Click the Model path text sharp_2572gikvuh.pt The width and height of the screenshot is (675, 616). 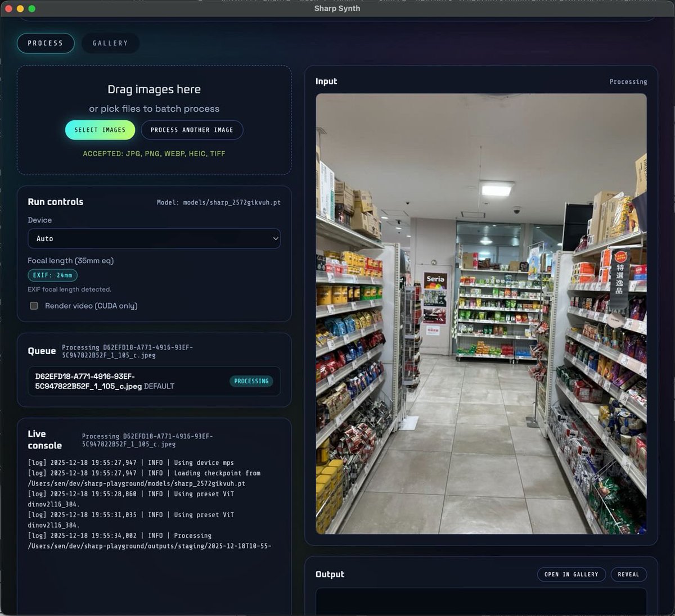coord(219,202)
